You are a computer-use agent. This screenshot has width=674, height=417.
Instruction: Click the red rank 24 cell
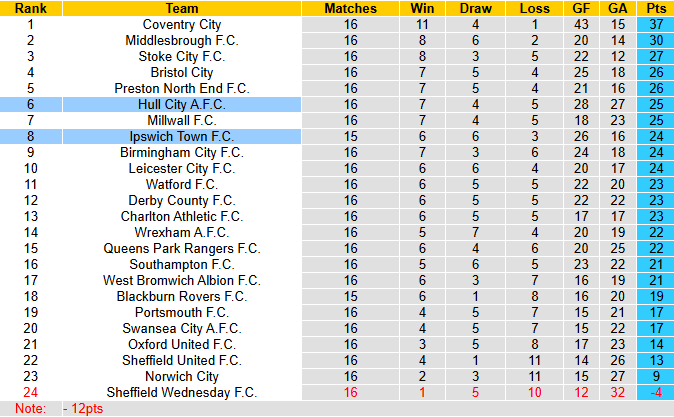(x=30, y=392)
